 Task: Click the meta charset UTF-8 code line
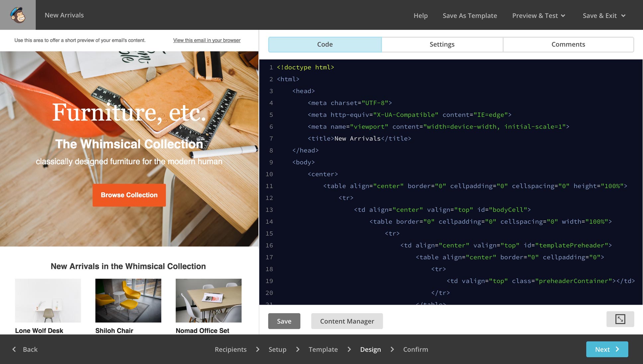pos(350,103)
